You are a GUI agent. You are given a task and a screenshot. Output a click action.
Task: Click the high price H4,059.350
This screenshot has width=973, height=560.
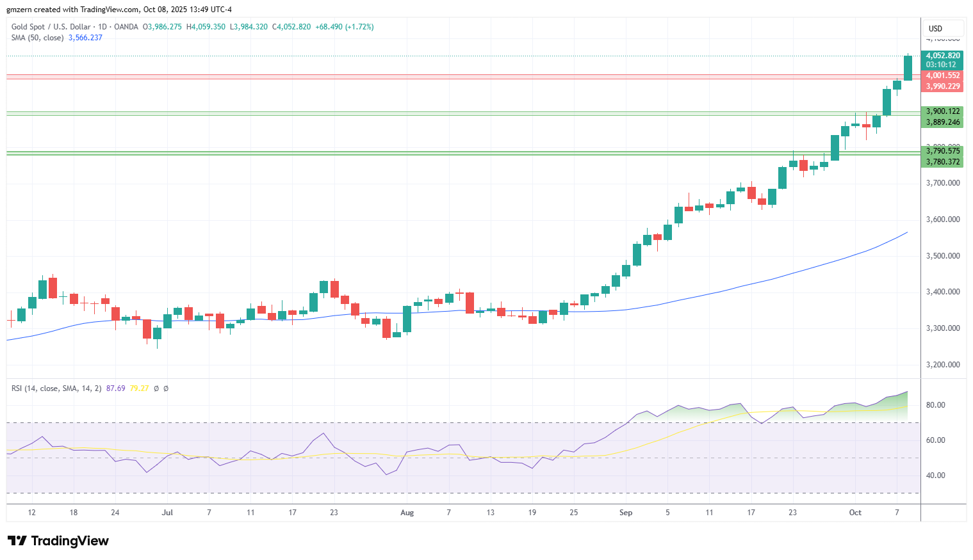point(206,27)
